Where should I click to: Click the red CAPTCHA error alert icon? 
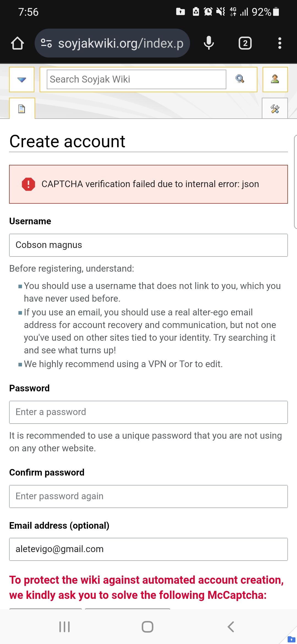tap(28, 184)
